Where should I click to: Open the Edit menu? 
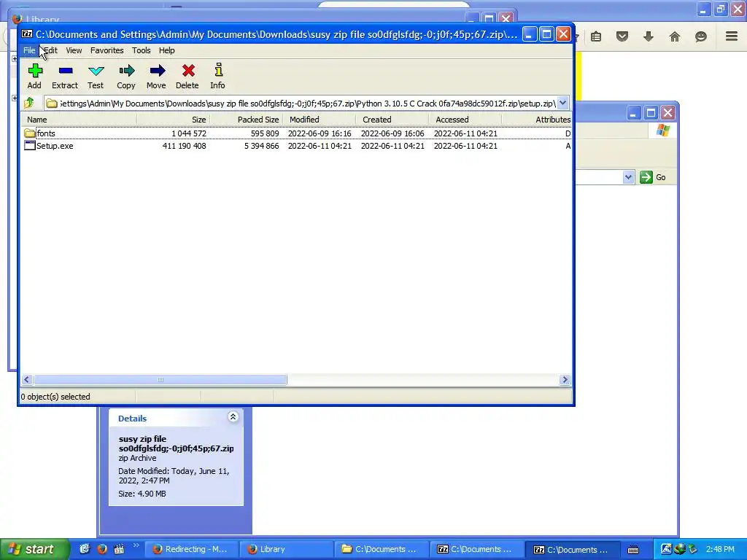point(50,50)
